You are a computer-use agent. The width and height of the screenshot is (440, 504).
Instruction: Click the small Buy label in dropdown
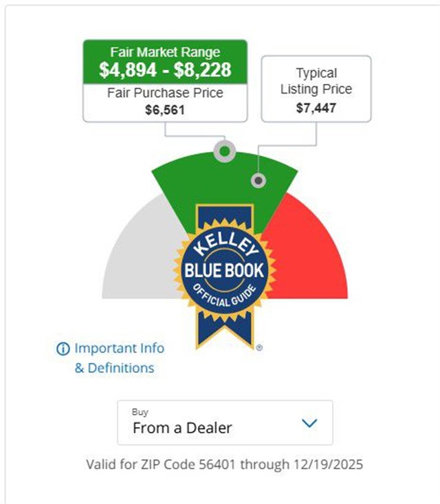point(140,412)
